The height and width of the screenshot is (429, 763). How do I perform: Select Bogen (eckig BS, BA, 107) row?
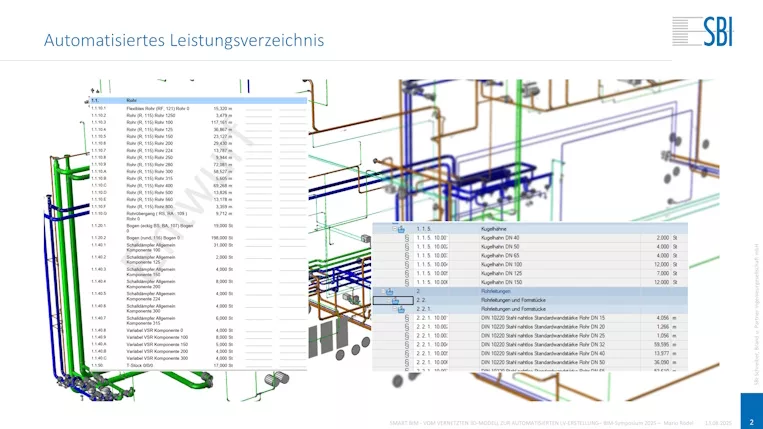tap(199, 228)
